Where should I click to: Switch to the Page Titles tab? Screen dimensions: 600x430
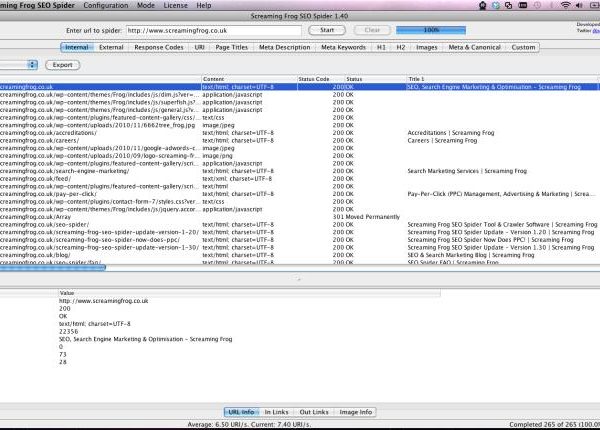pyautogui.click(x=232, y=47)
